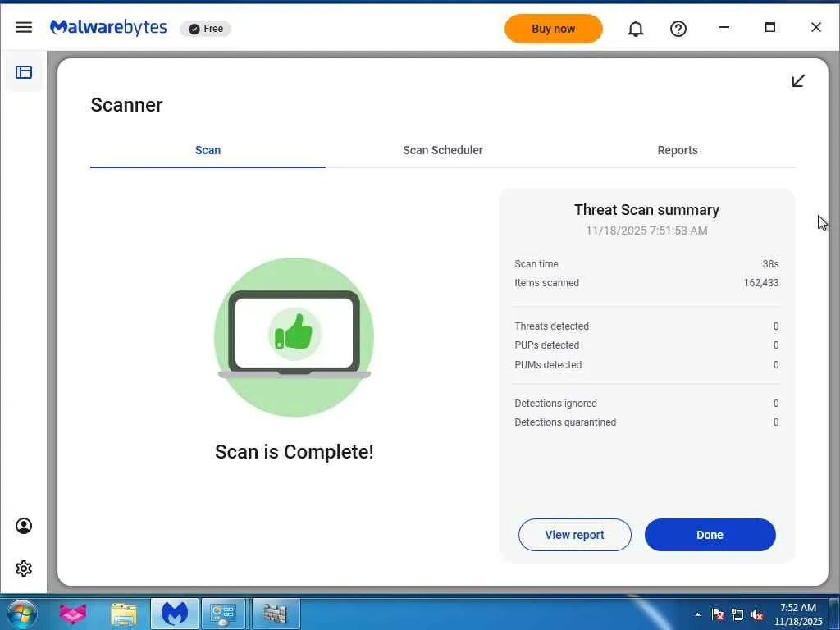Click the Free license badge

(x=206, y=29)
